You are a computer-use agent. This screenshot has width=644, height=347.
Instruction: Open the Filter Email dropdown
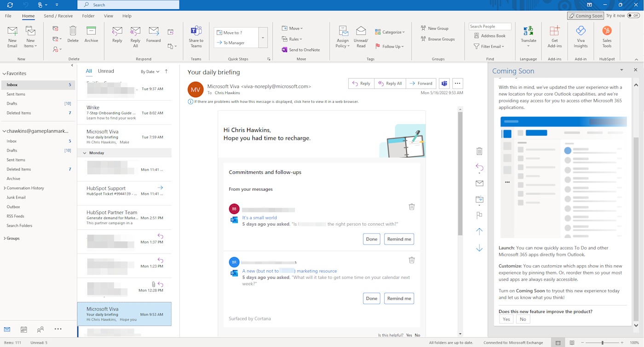pos(489,46)
